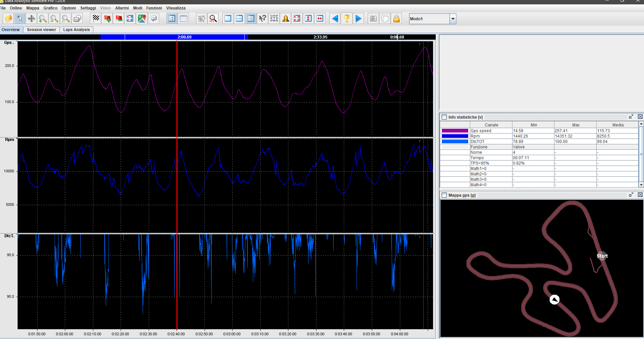This screenshot has width=644, height=339.
Task: Click the gold trophy best lap icon
Action: tap(347, 19)
